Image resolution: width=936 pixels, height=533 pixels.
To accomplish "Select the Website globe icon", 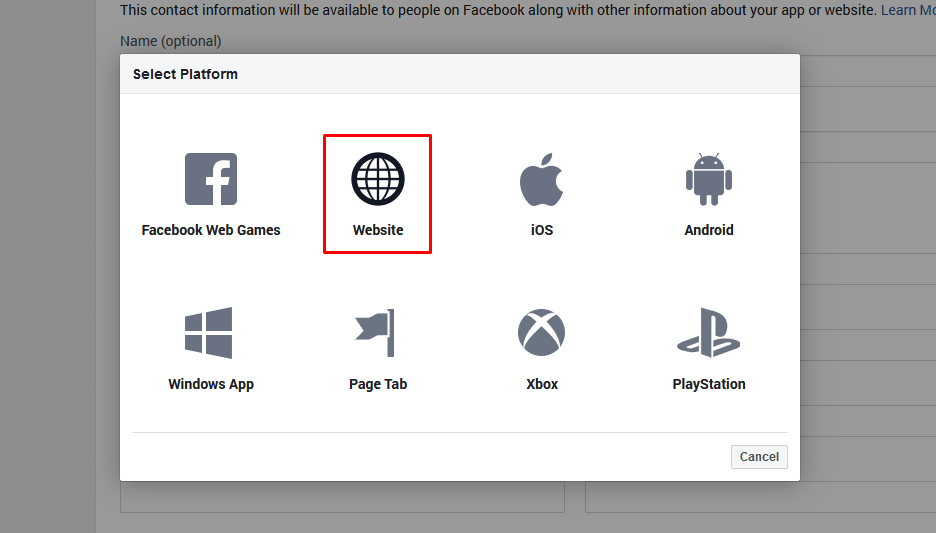I will point(377,179).
